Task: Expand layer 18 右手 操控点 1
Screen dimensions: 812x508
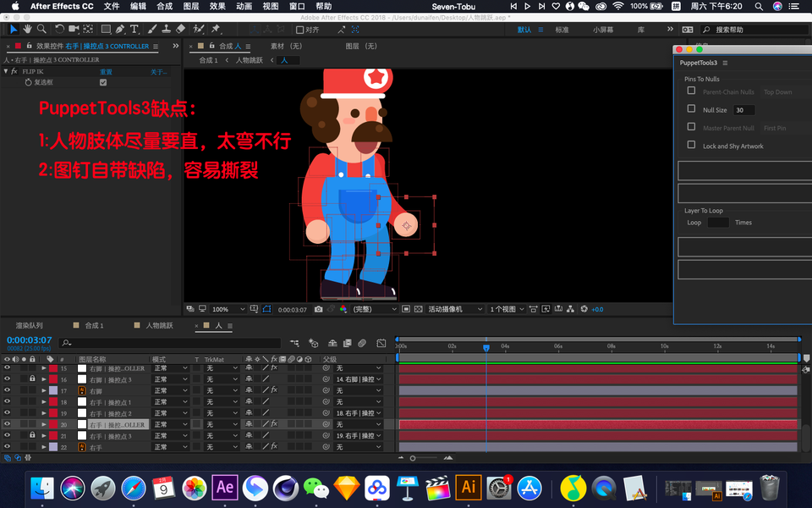Action: coord(44,401)
